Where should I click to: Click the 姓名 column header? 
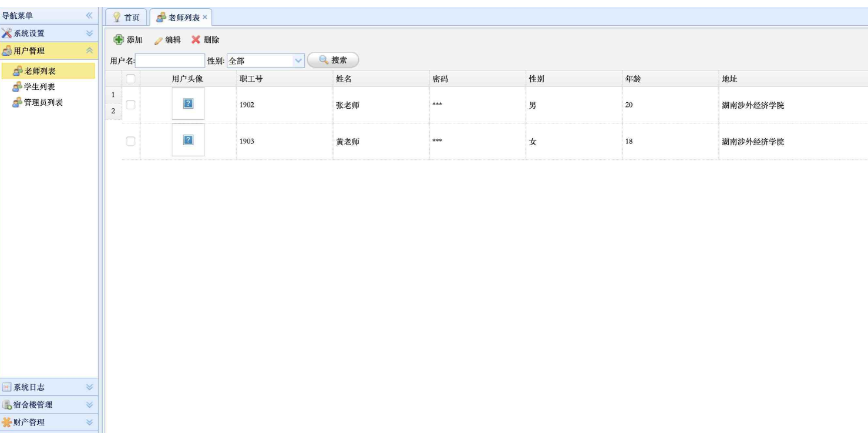coord(381,79)
